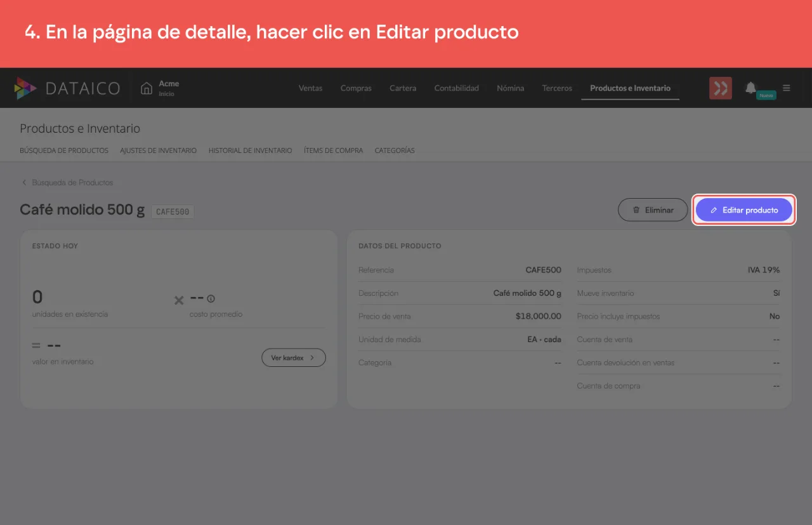Switch to Historial de Inventario tab
The image size is (812, 525).
(250, 150)
